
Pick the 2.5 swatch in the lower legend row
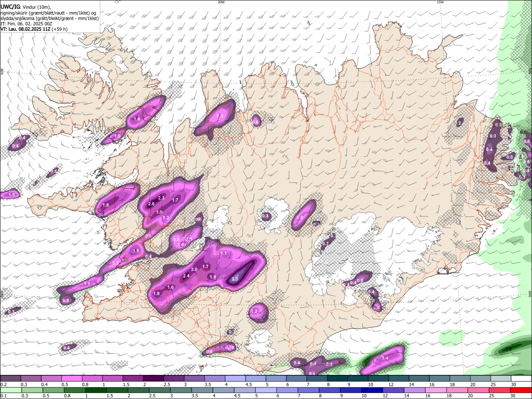[160, 390]
